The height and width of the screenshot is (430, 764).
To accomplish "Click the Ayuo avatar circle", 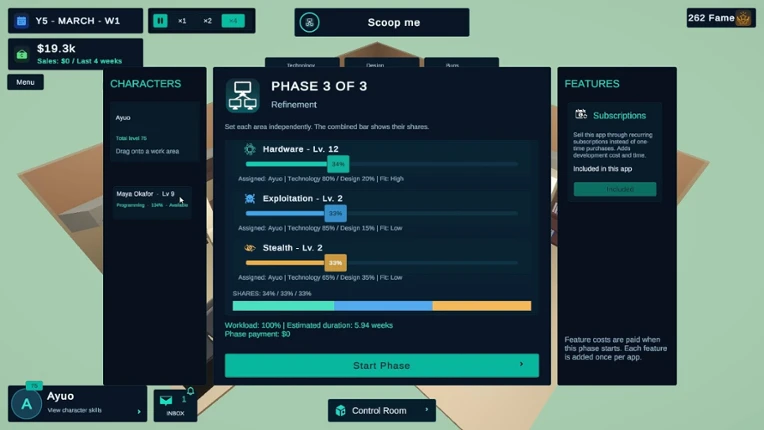I will tap(26, 404).
